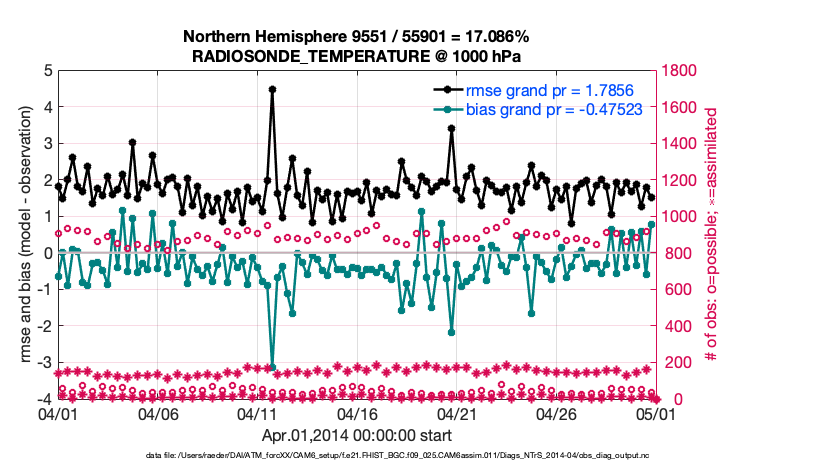Click the teal bias legend line marker
Screen dimensions: 830x470
click(441, 109)
